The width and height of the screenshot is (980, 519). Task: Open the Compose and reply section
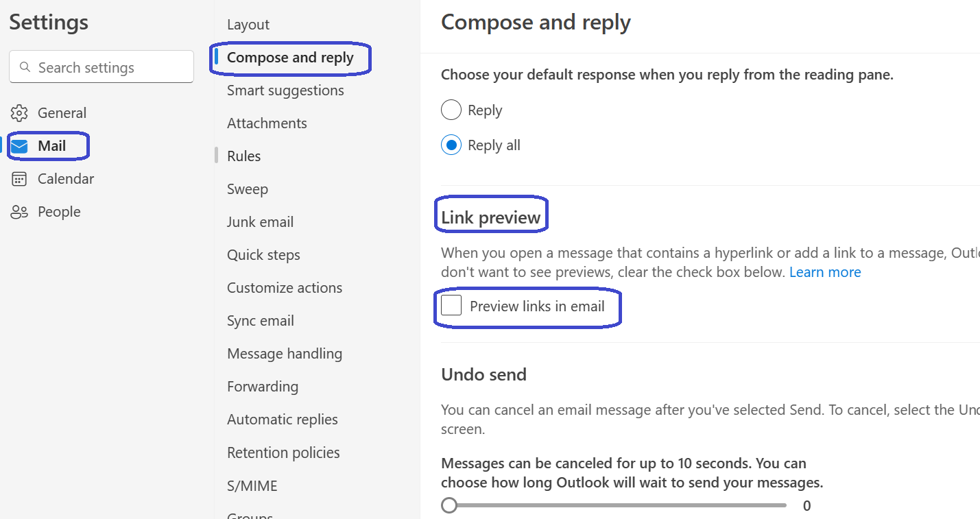289,58
